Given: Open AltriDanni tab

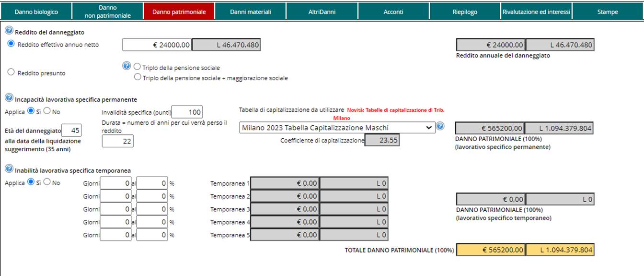Looking at the screenshot, I should [x=322, y=12].
